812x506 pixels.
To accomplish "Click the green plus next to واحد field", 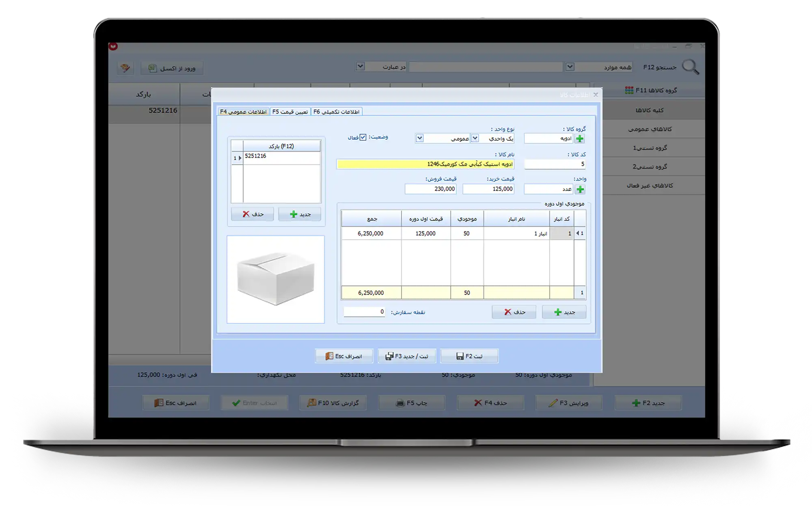I will 580,189.
